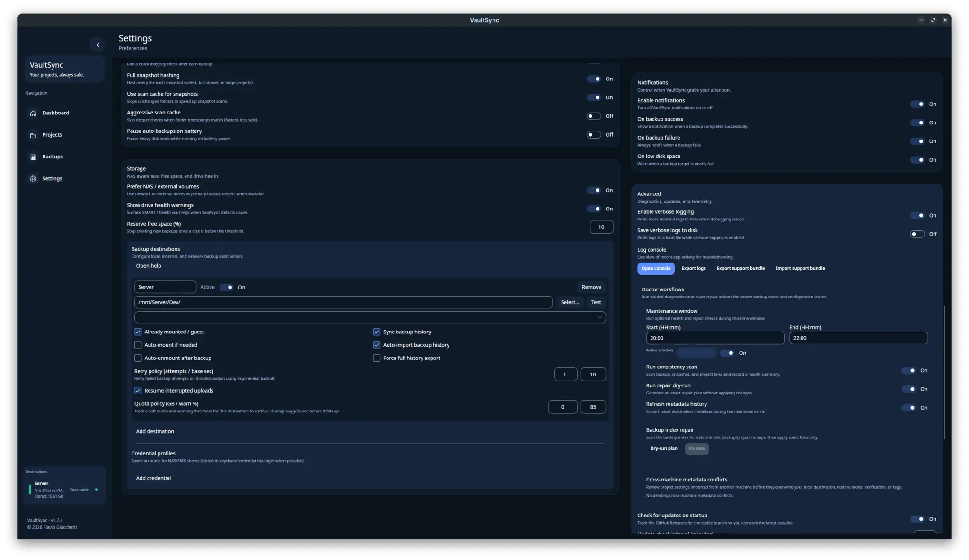Toggle Run repair dry-run
Screen dimensions: 969x560
(908, 389)
